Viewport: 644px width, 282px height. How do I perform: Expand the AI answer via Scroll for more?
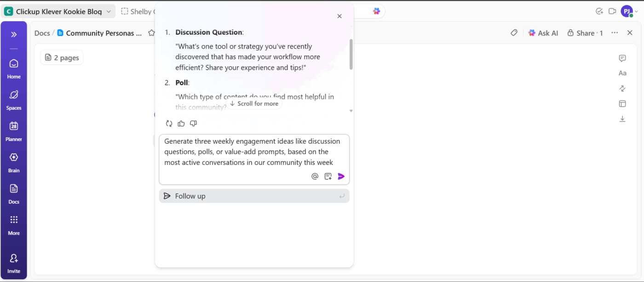[254, 103]
